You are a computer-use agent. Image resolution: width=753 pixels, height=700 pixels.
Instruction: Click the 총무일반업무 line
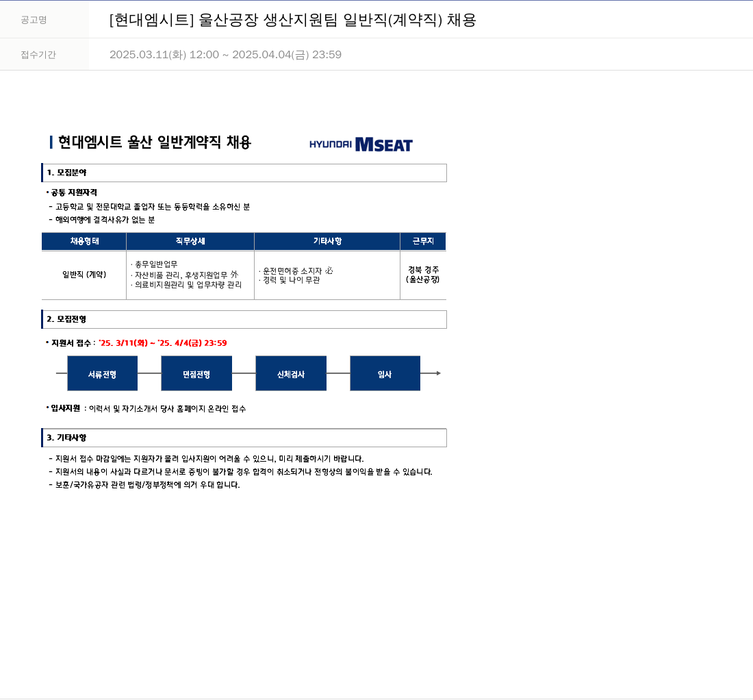pos(154,264)
